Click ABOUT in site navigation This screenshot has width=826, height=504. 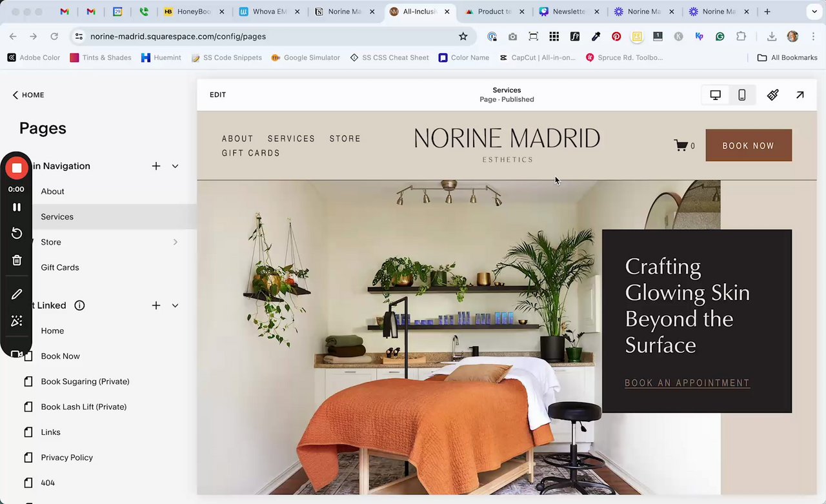[x=237, y=139]
